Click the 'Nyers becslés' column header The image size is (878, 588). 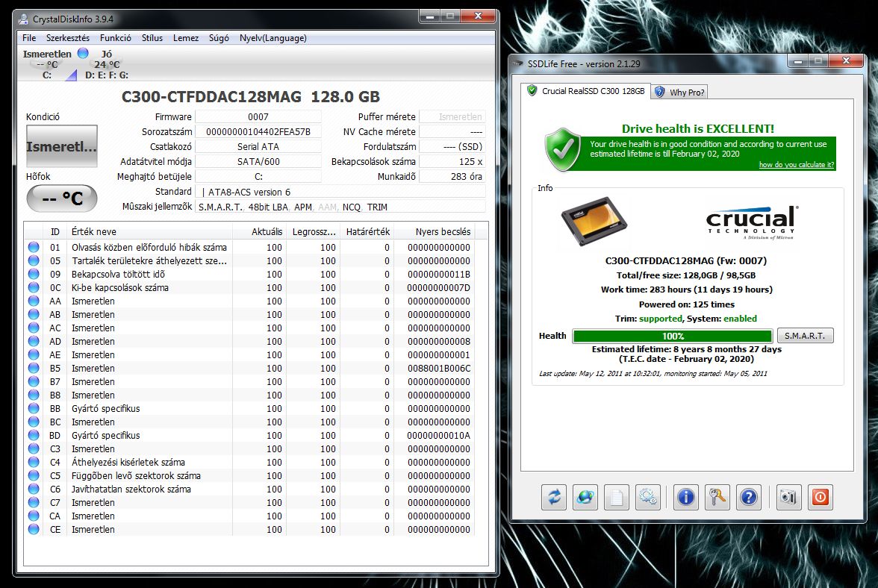click(434, 231)
